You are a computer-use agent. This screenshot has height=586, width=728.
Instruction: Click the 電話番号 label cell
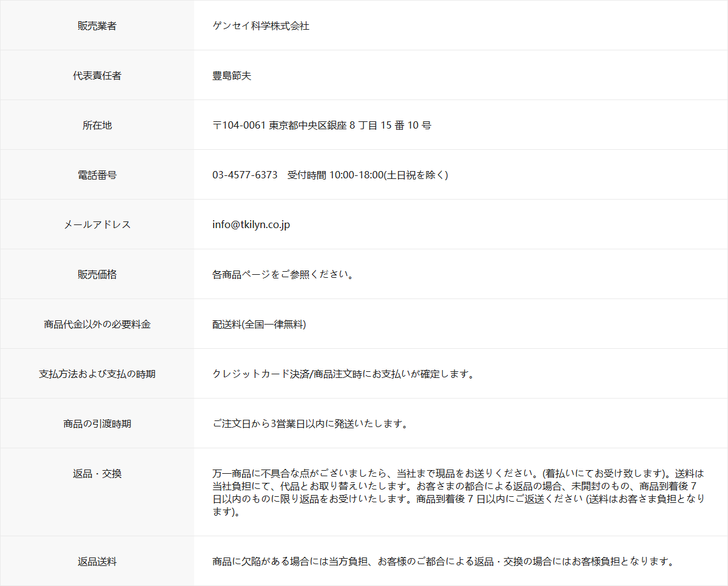pos(97,175)
